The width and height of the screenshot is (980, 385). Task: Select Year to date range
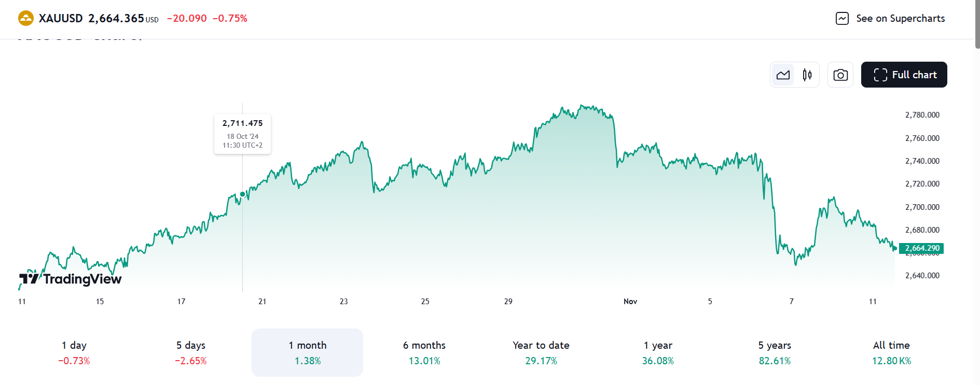point(541,352)
